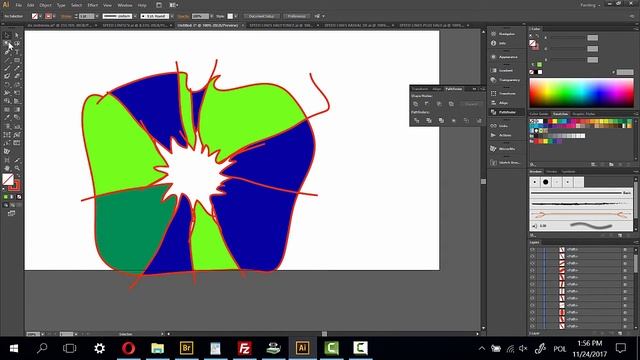
Task: Open the Arrange Documents dropdown
Action: pos(173,5)
